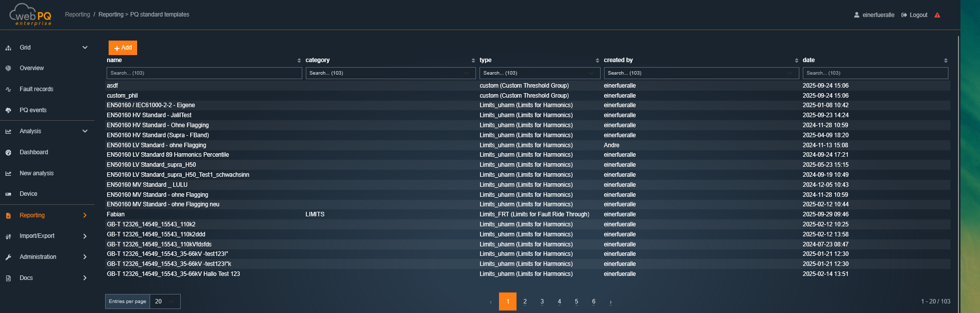This screenshot has height=313, width=980.
Task: Expand the Grid sidebar menu
Action: (85, 48)
